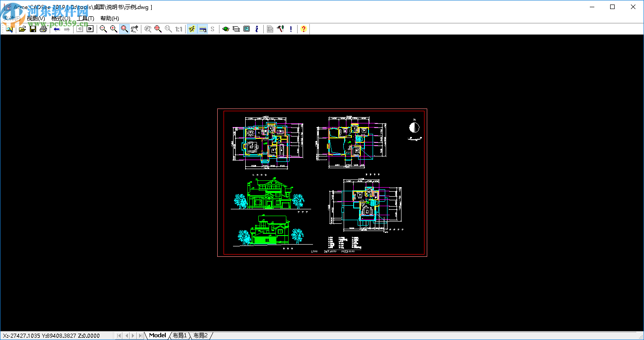Viewport: 644px width, 340px height.
Task: Switch to the 布局1 layout tab
Action: click(179, 335)
